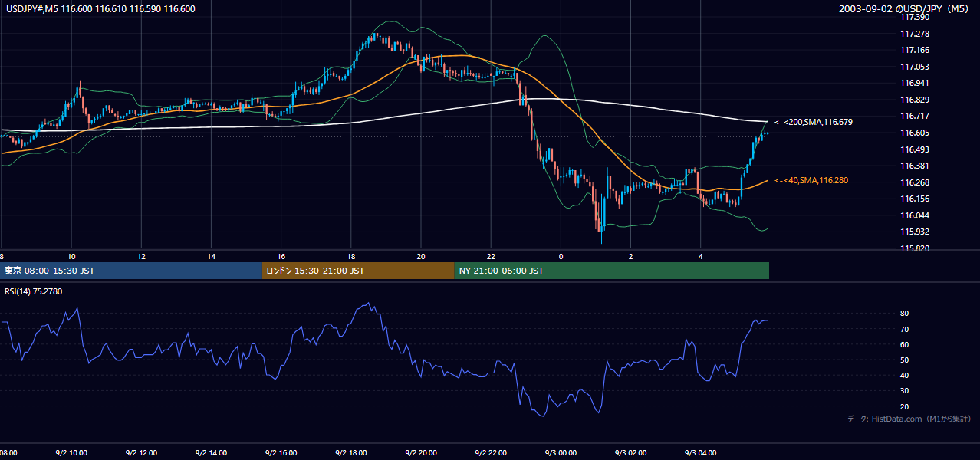
Task: Click price scale value 116.605
Action: coord(914,133)
